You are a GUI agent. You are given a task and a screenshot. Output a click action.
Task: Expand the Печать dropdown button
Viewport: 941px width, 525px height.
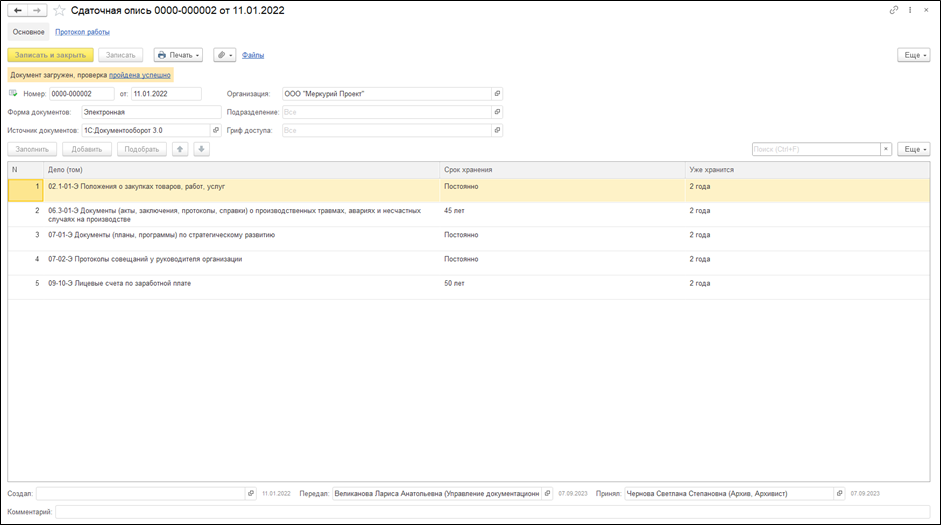click(x=179, y=55)
